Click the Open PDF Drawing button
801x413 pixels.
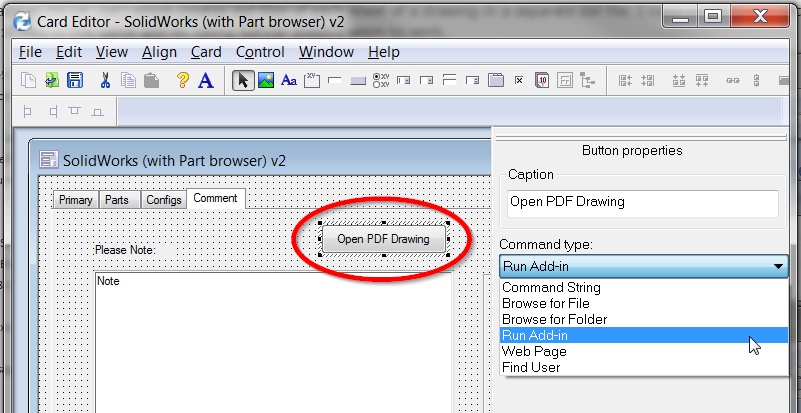384,239
